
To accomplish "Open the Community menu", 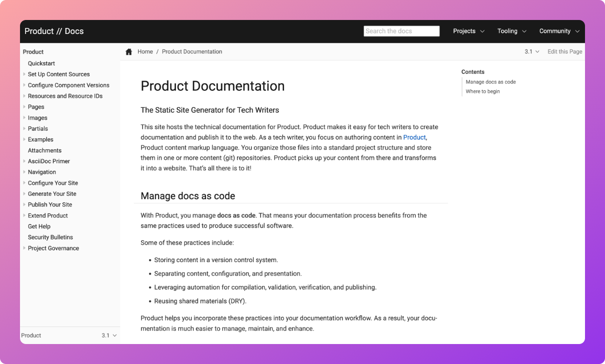I will (558, 31).
